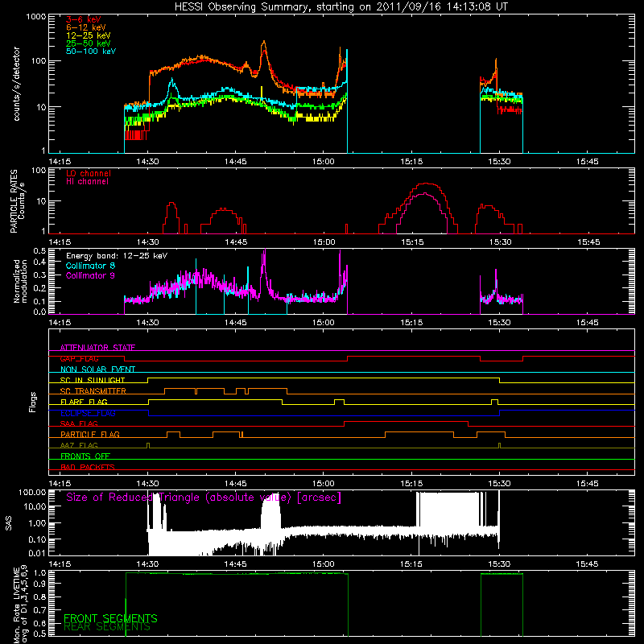Image resolution: width=644 pixels, height=644 pixels.
Task: Click the REAR SEGMENTS legend label
Action: click(x=107, y=627)
